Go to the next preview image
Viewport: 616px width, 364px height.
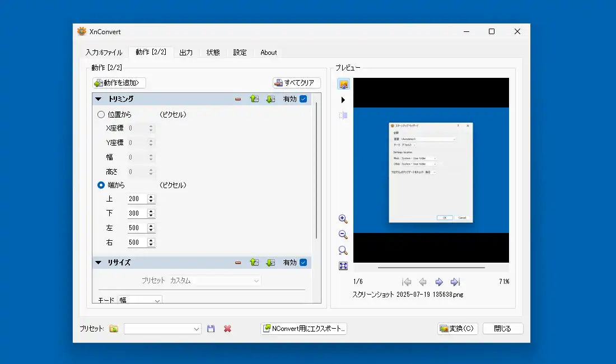click(x=439, y=282)
